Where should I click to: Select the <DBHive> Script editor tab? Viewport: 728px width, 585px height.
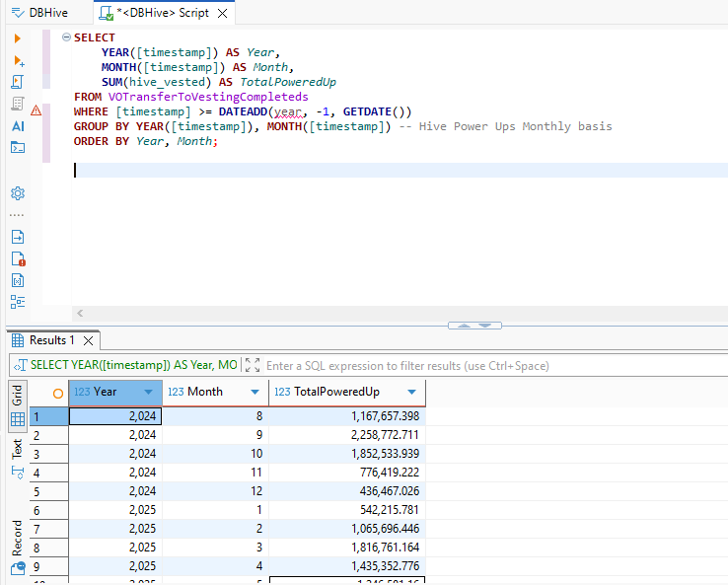click(163, 13)
